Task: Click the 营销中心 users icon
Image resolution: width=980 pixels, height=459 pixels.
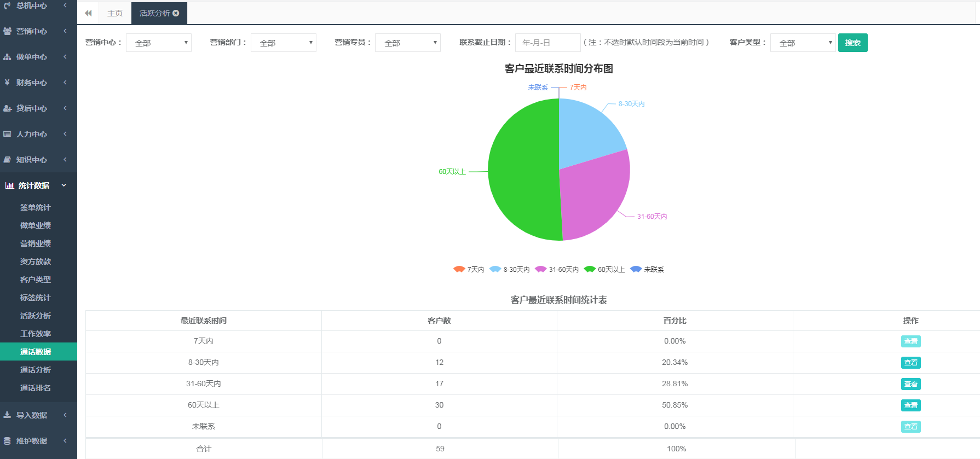Action: click(x=7, y=31)
